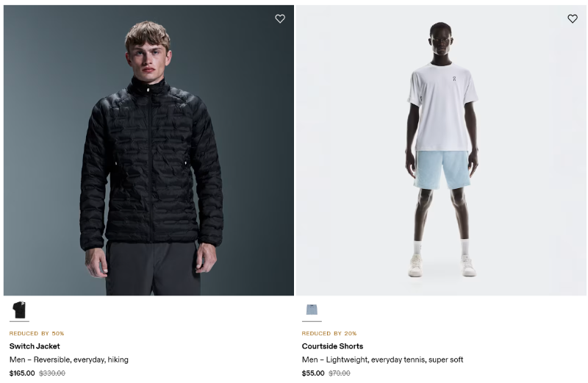Click the $165.00 sale price
The width and height of the screenshot is (588, 383).
(x=22, y=373)
